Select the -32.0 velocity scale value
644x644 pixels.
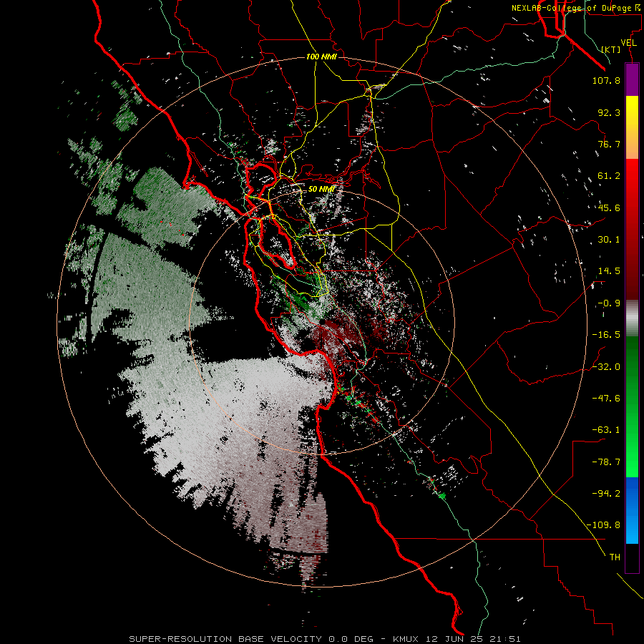click(x=606, y=367)
